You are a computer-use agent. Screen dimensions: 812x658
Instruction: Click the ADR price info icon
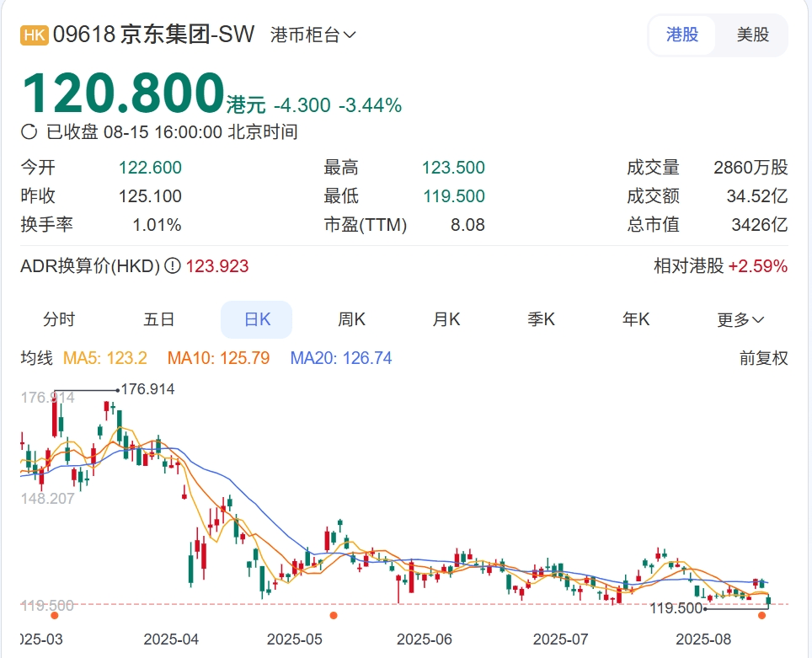coord(173,266)
